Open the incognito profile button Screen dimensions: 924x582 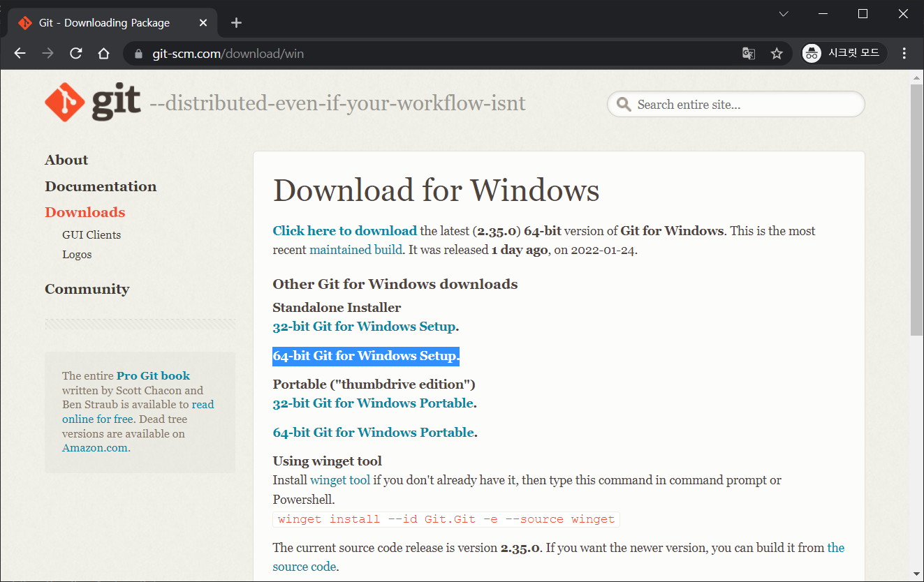pos(844,53)
